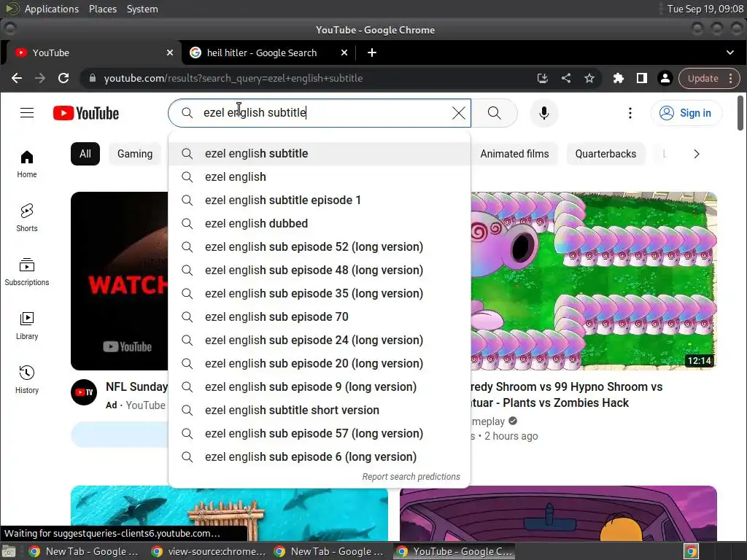747x560 pixels.
Task: Open the System menu
Action: click(142, 9)
